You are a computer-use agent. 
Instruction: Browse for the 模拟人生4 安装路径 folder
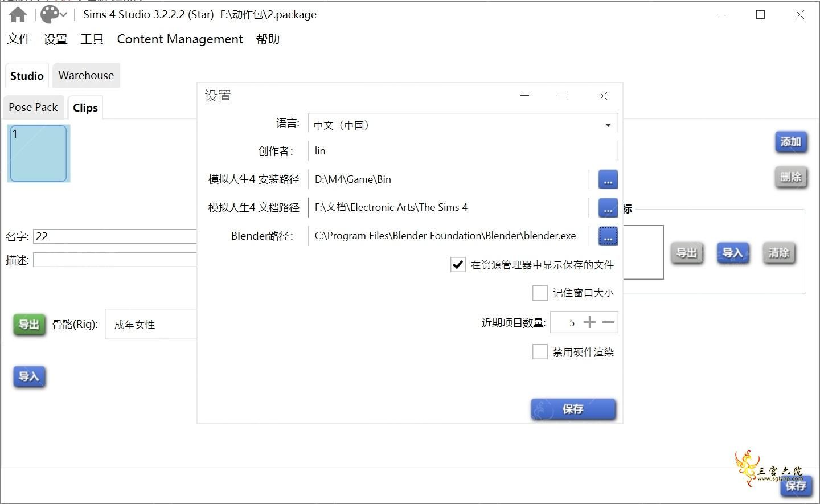coord(608,179)
